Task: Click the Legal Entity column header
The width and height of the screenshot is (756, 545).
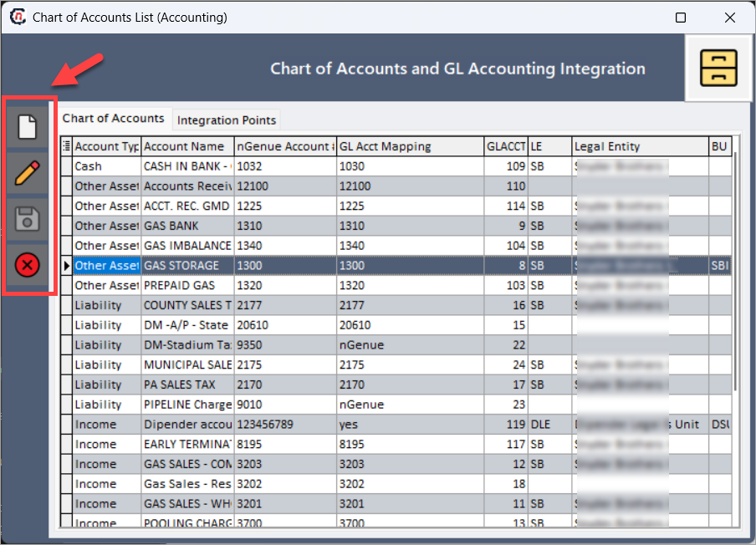Action: pyautogui.click(x=640, y=146)
